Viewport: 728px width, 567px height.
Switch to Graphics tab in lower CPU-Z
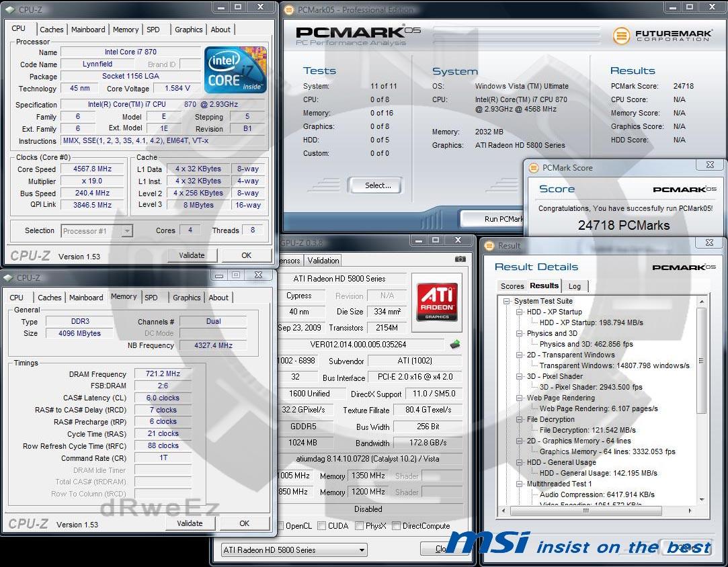[x=187, y=298]
